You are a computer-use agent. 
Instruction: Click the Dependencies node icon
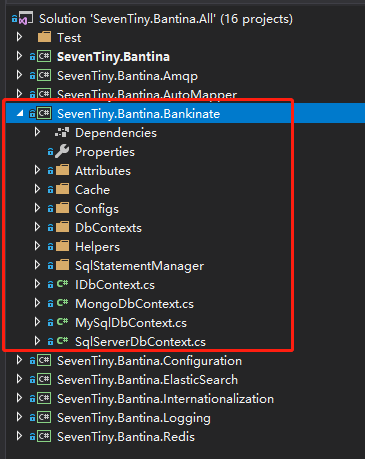(62, 133)
